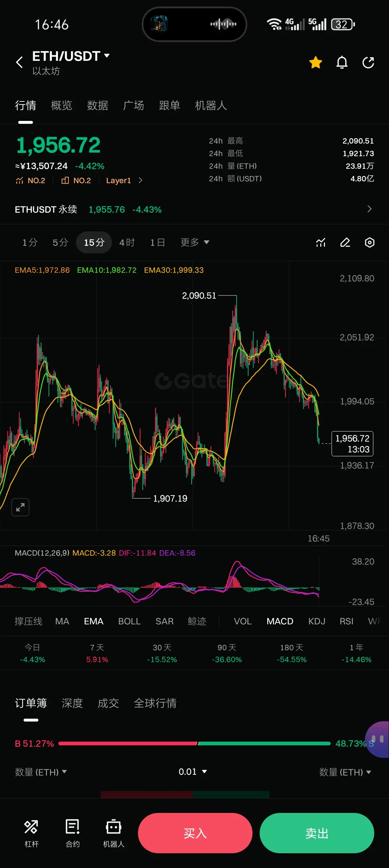Open the 订单簿 tab
The height and width of the screenshot is (868, 389).
31,703
